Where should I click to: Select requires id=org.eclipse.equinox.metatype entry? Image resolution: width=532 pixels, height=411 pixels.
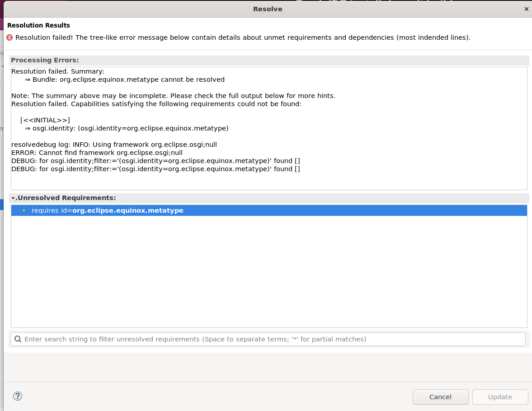click(x=108, y=210)
